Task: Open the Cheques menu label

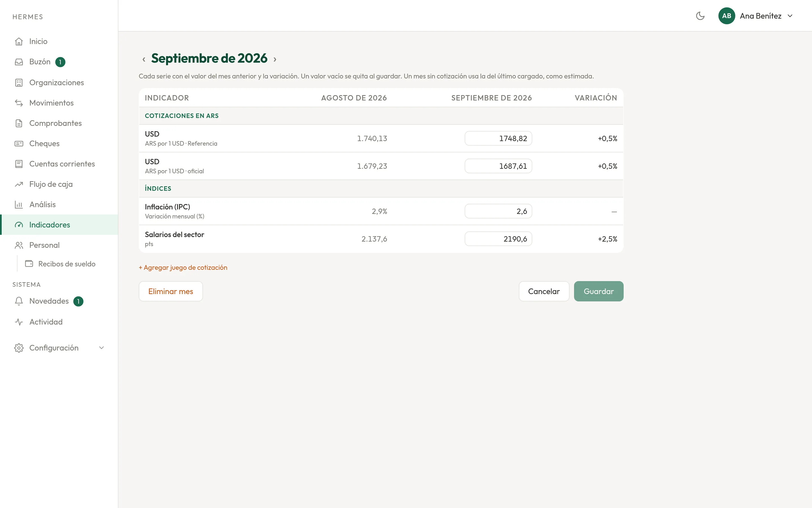Action: coord(44,143)
